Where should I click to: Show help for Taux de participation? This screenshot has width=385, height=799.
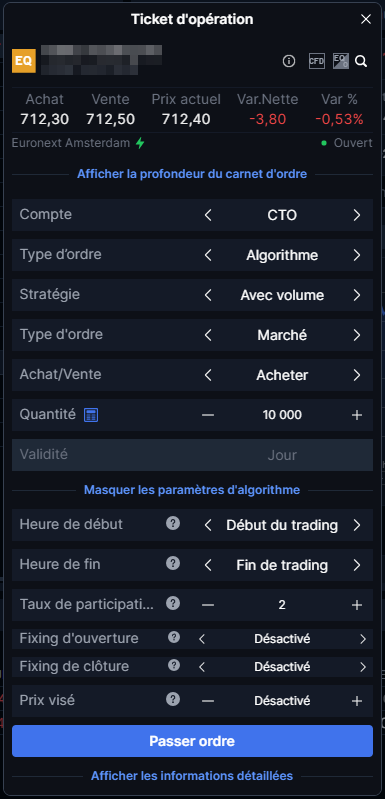[x=173, y=603]
